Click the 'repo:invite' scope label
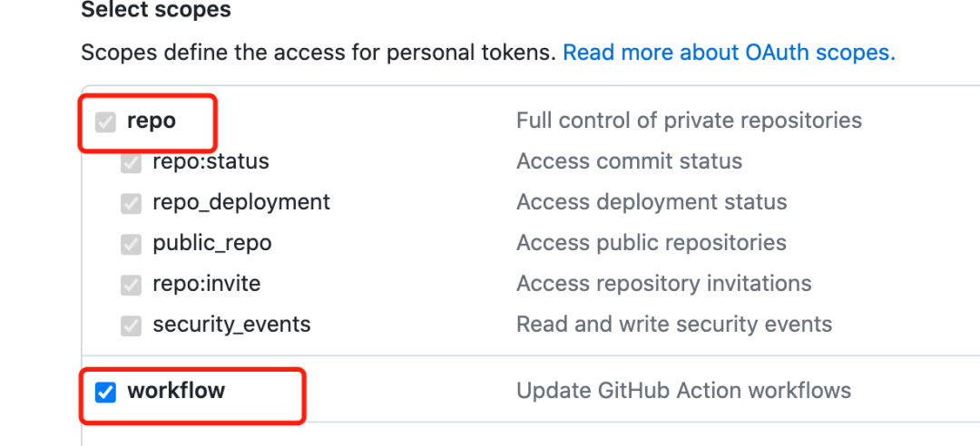The image size is (980, 446). 207,284
